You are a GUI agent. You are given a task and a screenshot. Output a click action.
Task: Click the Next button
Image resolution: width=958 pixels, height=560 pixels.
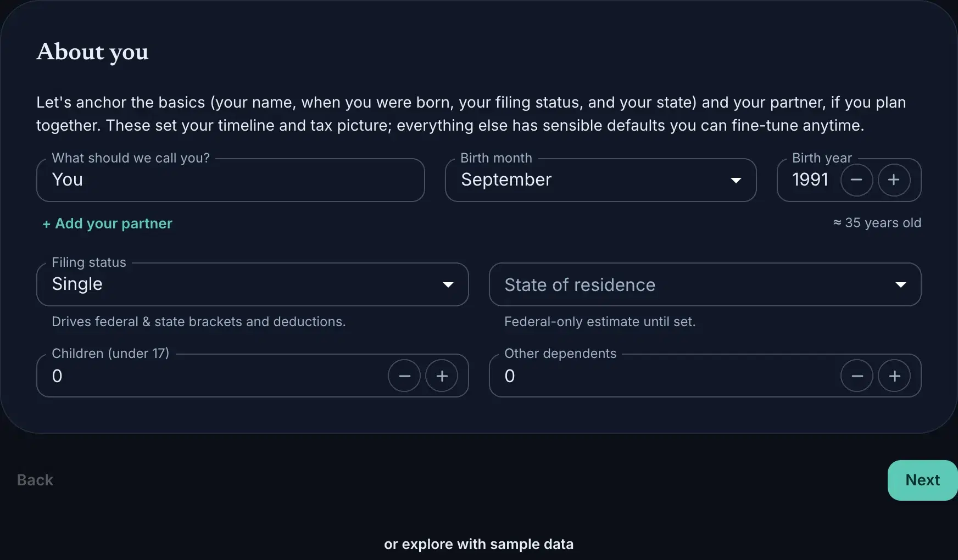click(x=922, y=480)
